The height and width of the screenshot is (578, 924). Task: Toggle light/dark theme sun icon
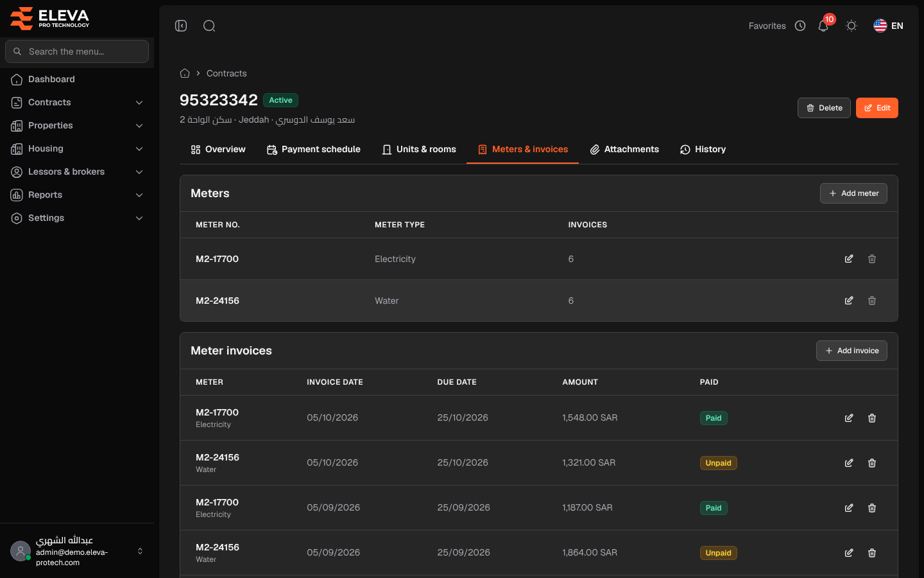(x=851, y=26)
